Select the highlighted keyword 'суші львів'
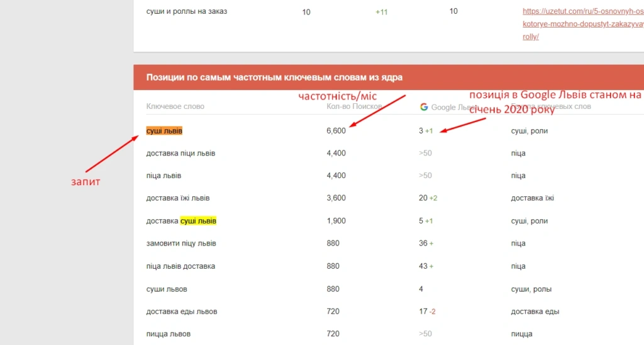Viewport: 644px width, 345px height. 164,131
